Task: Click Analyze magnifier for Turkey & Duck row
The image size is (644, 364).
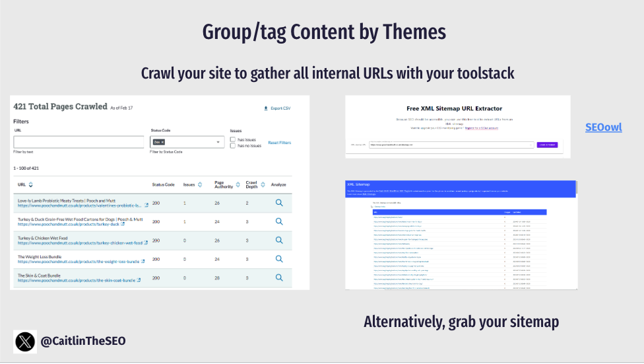Action: (279, 222)
